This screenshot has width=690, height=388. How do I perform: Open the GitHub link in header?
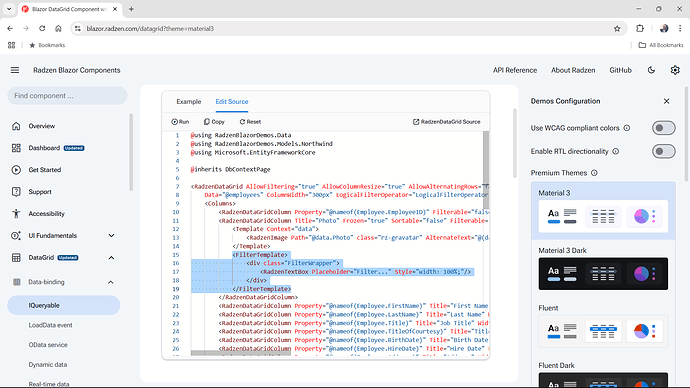tap(620, 70)
